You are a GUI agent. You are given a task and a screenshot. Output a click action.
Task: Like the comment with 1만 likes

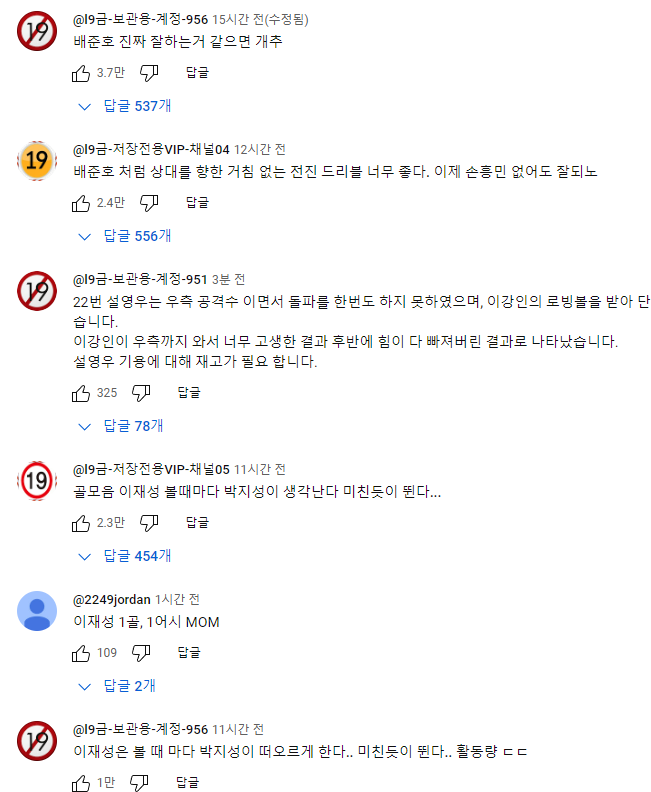pyautogui.click(x=81, y=783)
